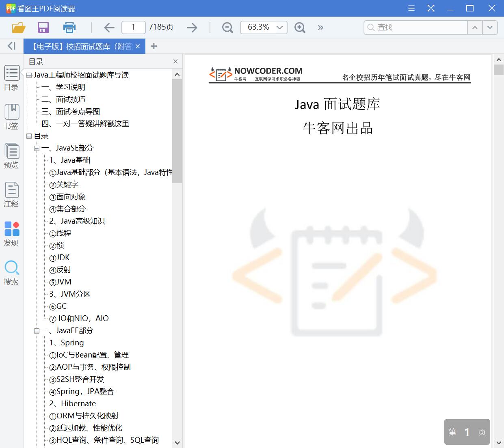
Task: Collapse the 目录 tree node
Action: [x=29, y=136]
